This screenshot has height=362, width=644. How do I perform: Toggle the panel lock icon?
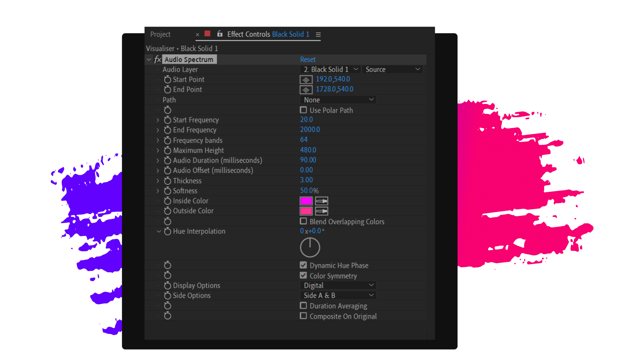220,34
